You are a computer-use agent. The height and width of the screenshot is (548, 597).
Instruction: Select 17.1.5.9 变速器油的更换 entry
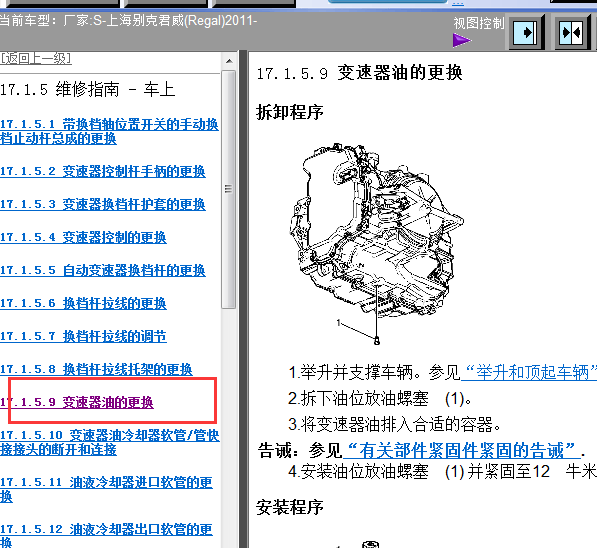point(77,402)
